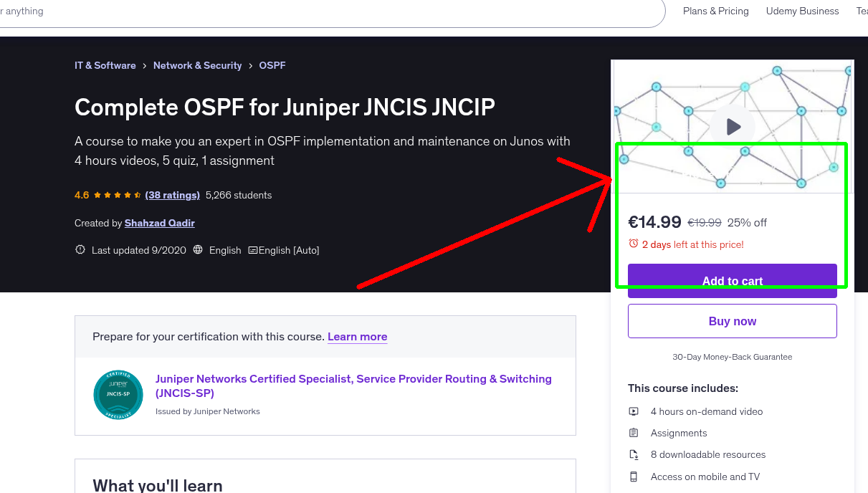This screenshot has width=868, height=493.
Task: Click the on-demand video icon
Action: (x=634, y=411)
